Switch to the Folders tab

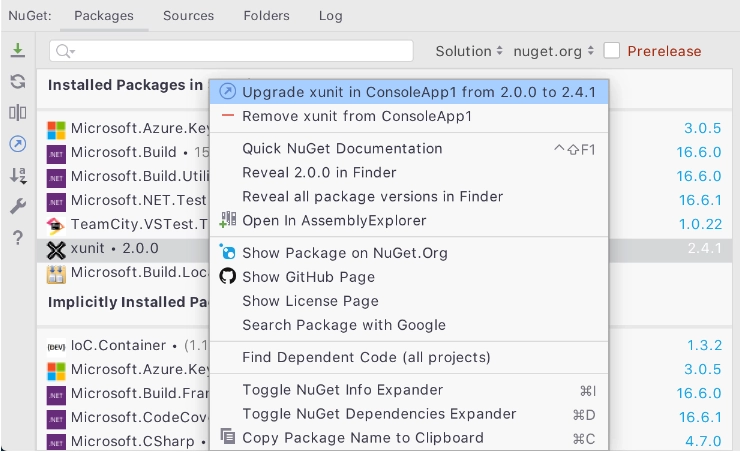click(267, 16)
